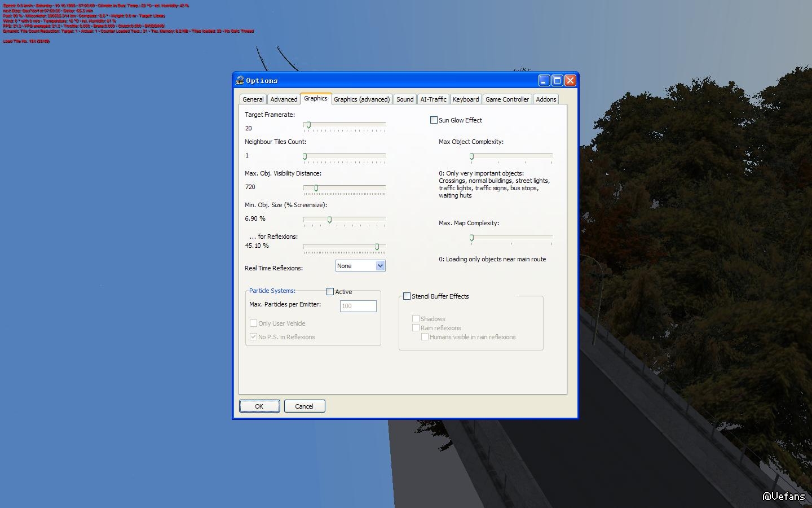812x508 pixels.
Task: Open the Graphics (advanced) tab
Action: [x=362, y=99]
